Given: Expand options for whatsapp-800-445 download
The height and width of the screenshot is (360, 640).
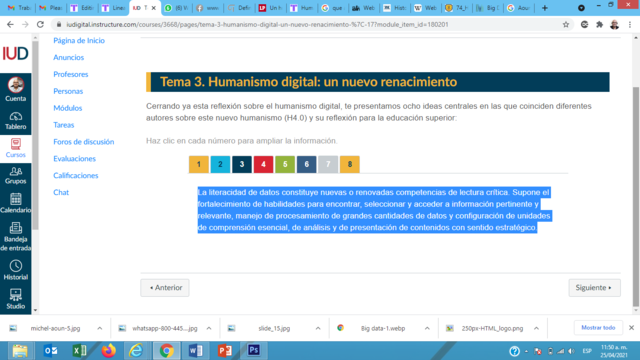Looking at the screenshot, I should point(209,328).
